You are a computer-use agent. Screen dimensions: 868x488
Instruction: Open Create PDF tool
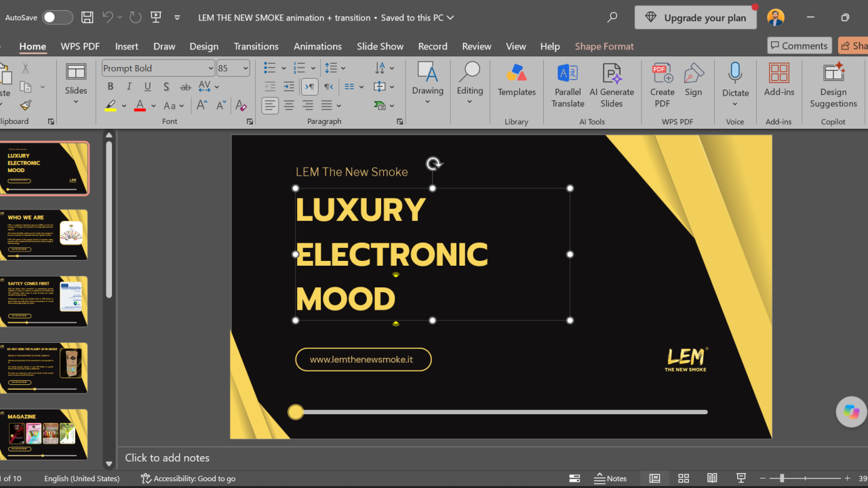663,85
